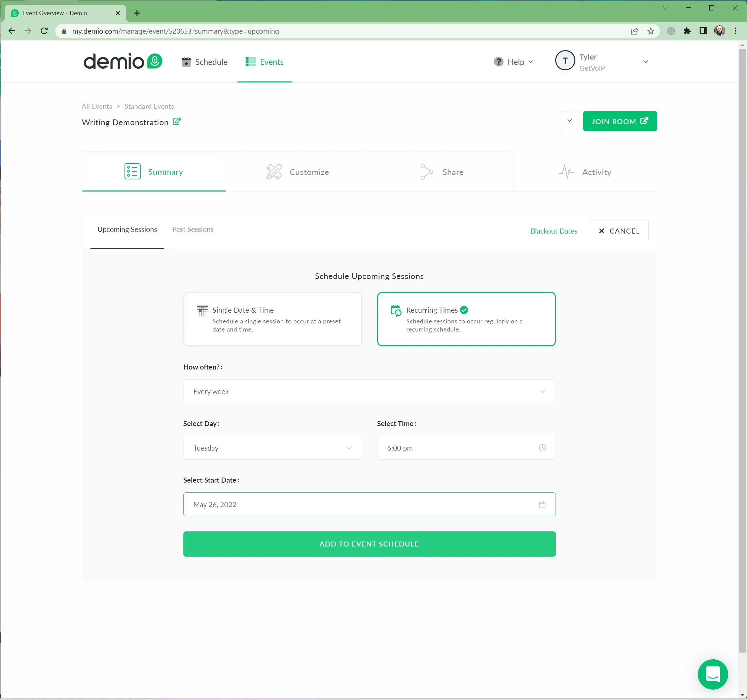Viewport: 747px width, 700px height.
Task: Click the Customize tab icon
Action: point(274,172)
